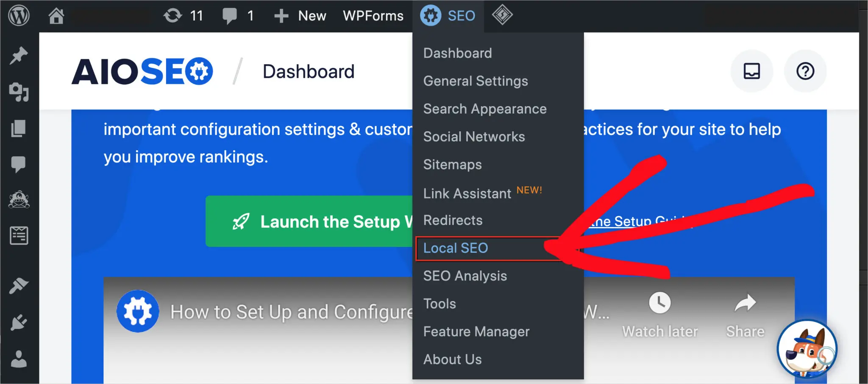Click the diamond icon next to SEO
Viewport: 868px width, 384px height.
(x=502, y=15)
